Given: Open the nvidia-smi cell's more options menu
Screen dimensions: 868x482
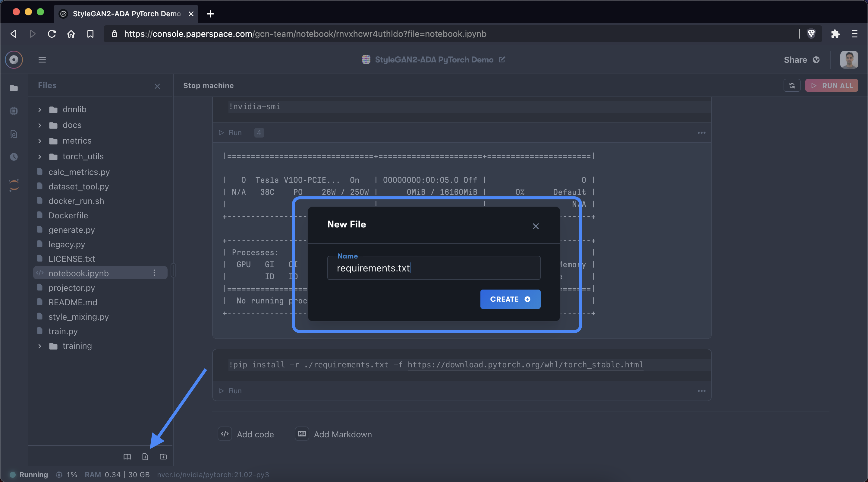Looking at the screenshot, I should tap(702, 132).
